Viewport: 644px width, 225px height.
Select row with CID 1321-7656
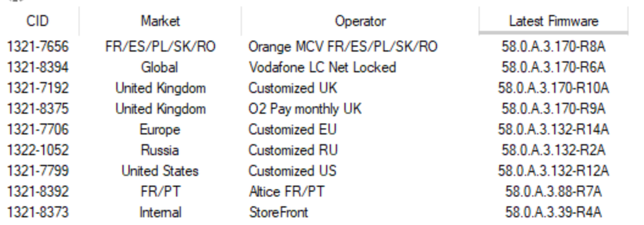click(x=38, y=47)
